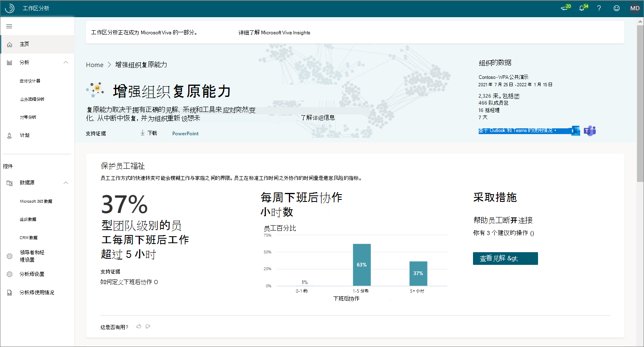Image resolution: width=644 pixels, height=347 pixels.
Task: Click the download arrow icon
Action: click(143, 133)
